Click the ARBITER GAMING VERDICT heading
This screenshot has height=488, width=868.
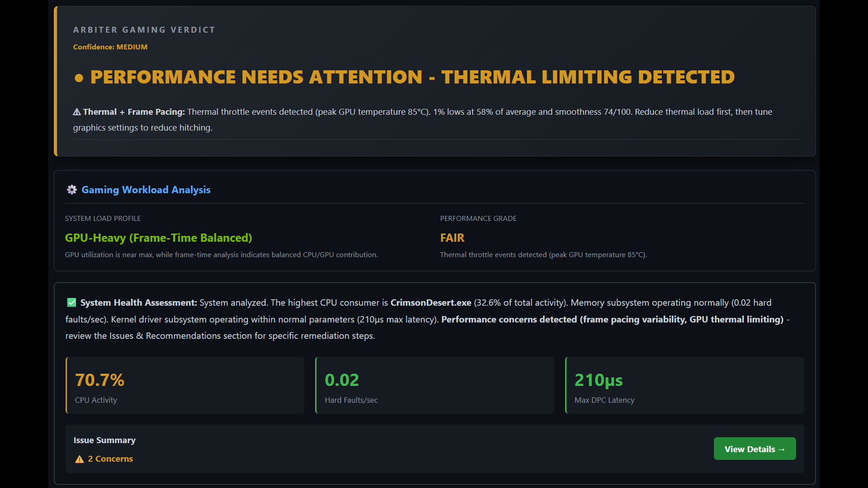click(x=144, y=30)
